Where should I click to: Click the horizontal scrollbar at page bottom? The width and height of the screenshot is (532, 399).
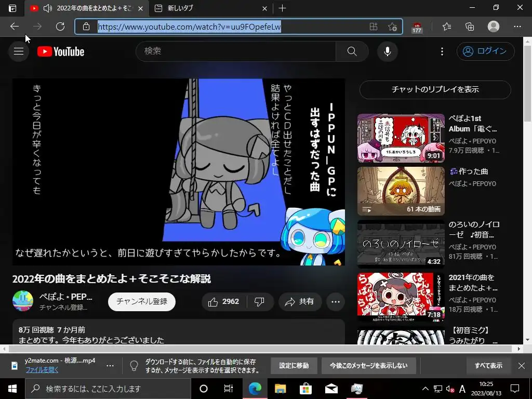(260, 349)
